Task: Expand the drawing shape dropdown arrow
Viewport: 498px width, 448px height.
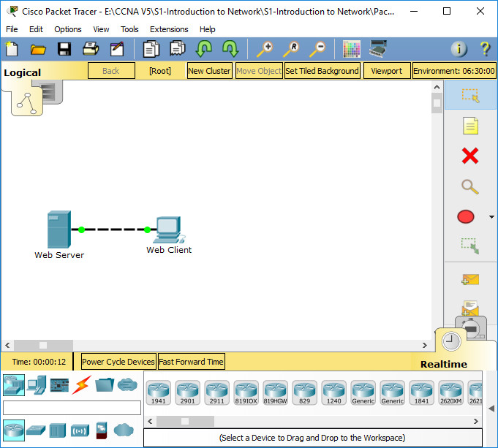Action: [x=491, y=217]
